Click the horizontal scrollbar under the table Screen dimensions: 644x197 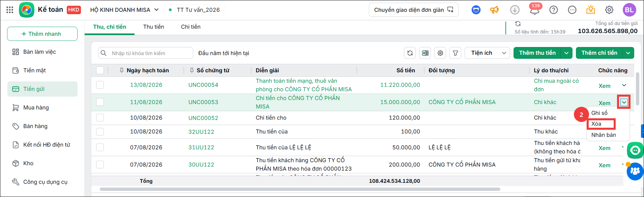[300, 189]
